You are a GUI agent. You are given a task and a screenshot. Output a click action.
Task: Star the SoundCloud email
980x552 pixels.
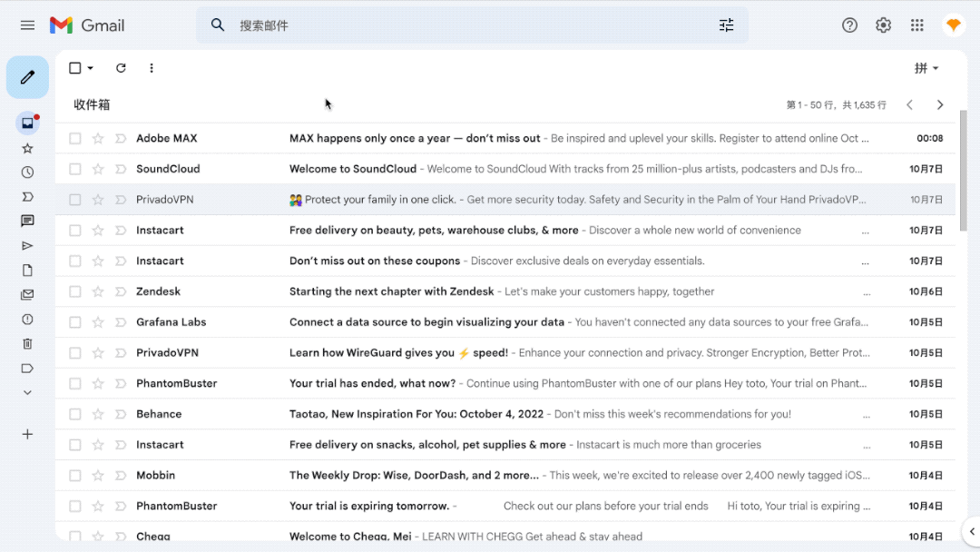click(x=97, y=169)
